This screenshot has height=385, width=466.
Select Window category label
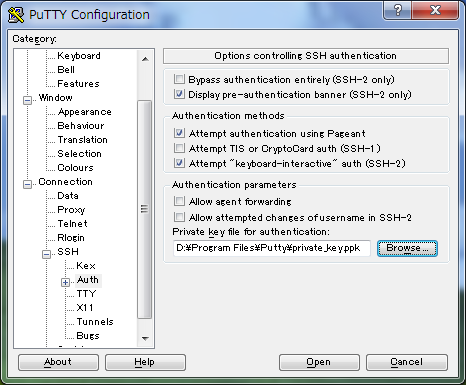(55, 98)
